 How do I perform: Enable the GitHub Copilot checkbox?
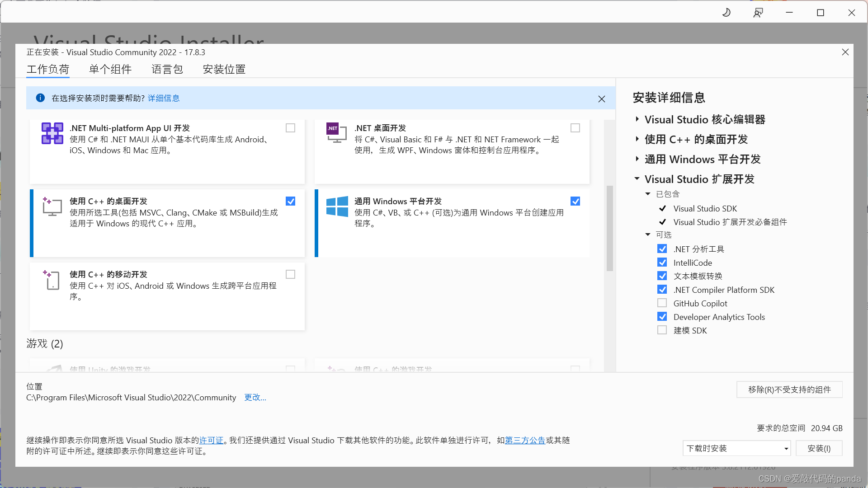[x=662, y=303]
